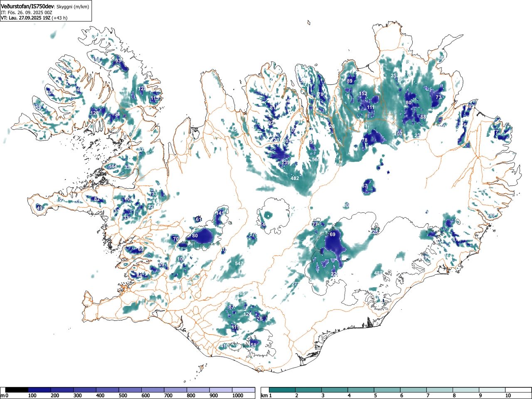Click the 547 visibility value on map
Image resolution: width=532 pixels, height=399 pixels.
coord(239,264)
